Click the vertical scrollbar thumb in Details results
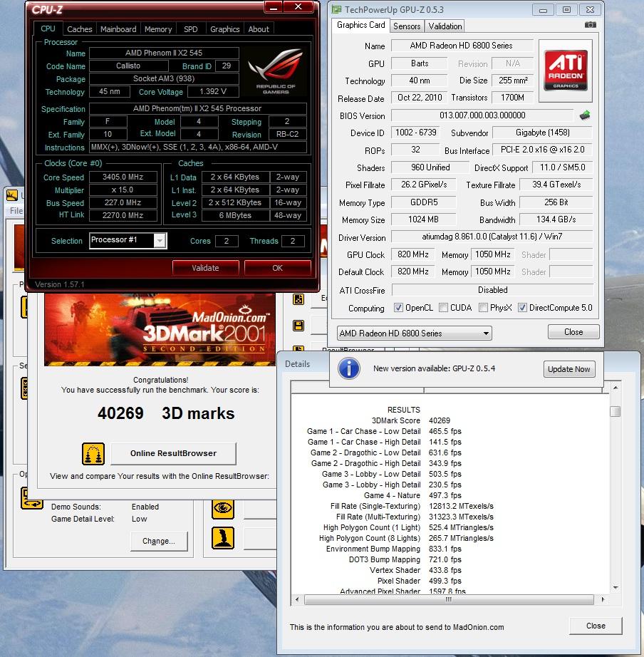644x657 pixels. pyautogui.click(x=615, y=411)
